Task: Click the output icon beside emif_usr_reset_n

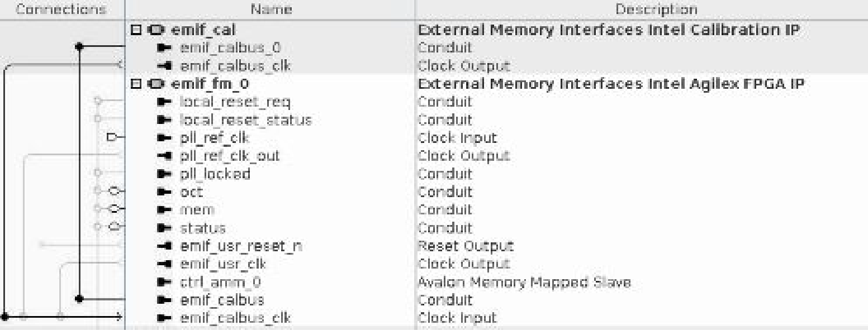Action: pyautogui.click(x=167, y=246)
